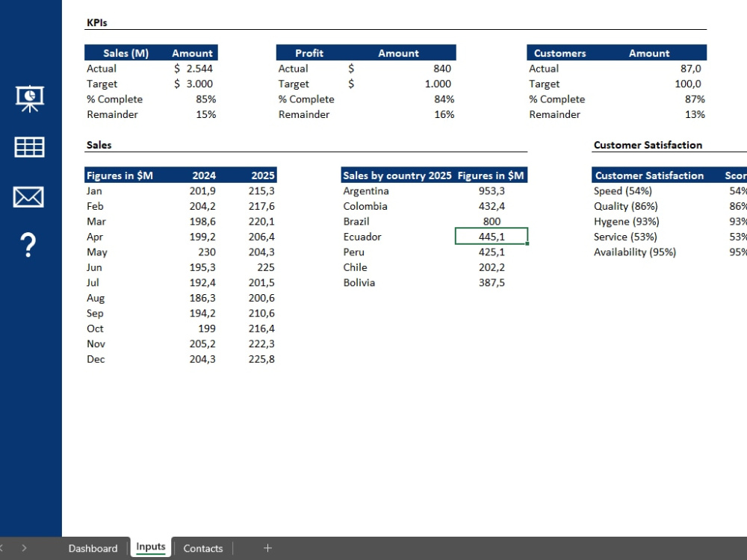Add a new sheet with plus icon

[x=267, y=548]
